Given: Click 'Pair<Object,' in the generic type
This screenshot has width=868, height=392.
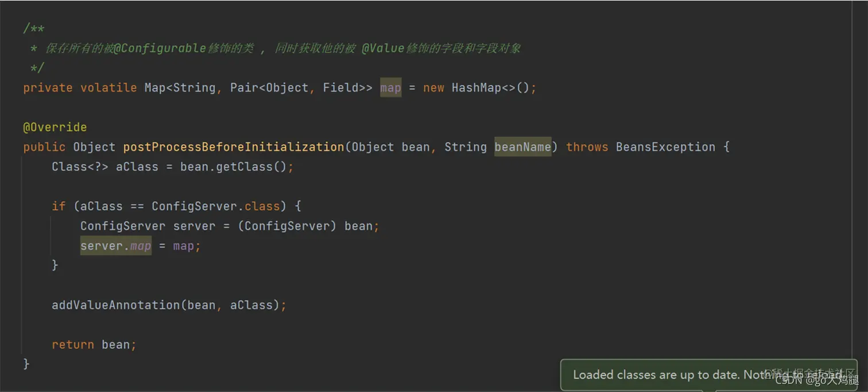Looking at the screenshot, I should click(x=272, y=88).
